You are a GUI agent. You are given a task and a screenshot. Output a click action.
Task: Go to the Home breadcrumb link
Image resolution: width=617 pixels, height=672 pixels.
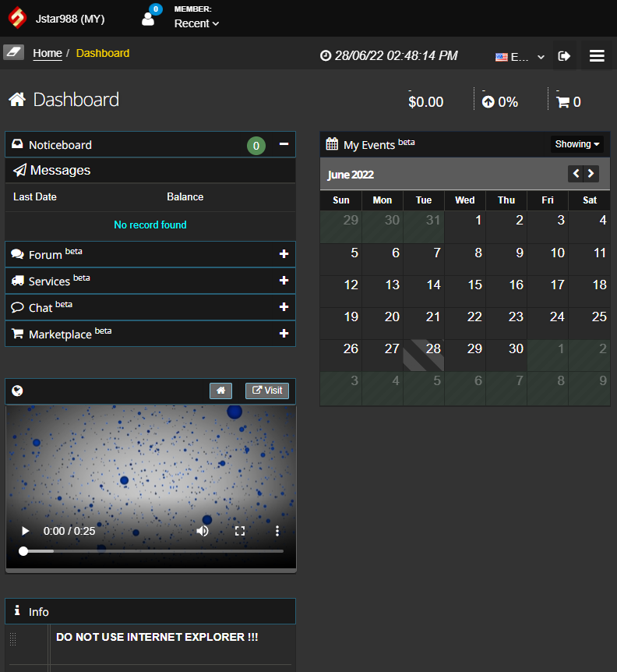pos(48,53)
